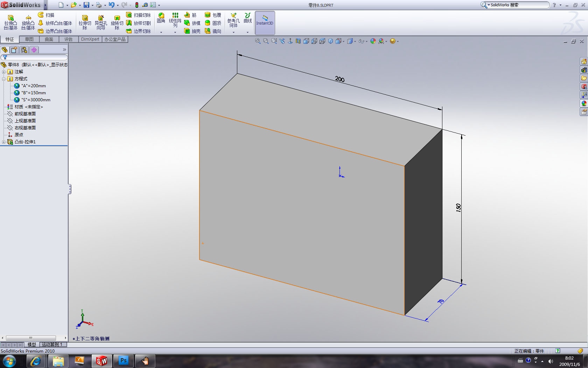This screenshot has height=368, width=588.
Task: Open the dropdown arrow under 圆角
Action: 161,32
